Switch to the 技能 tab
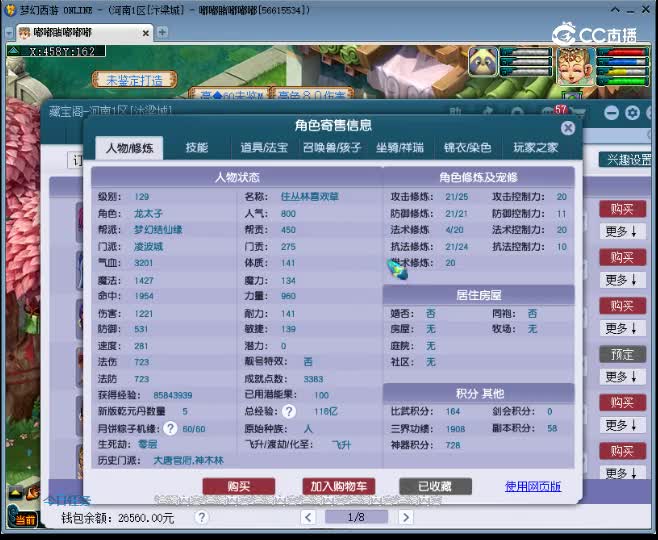Image resolution: width=658 pixels, height=540 pixels. 197,147
